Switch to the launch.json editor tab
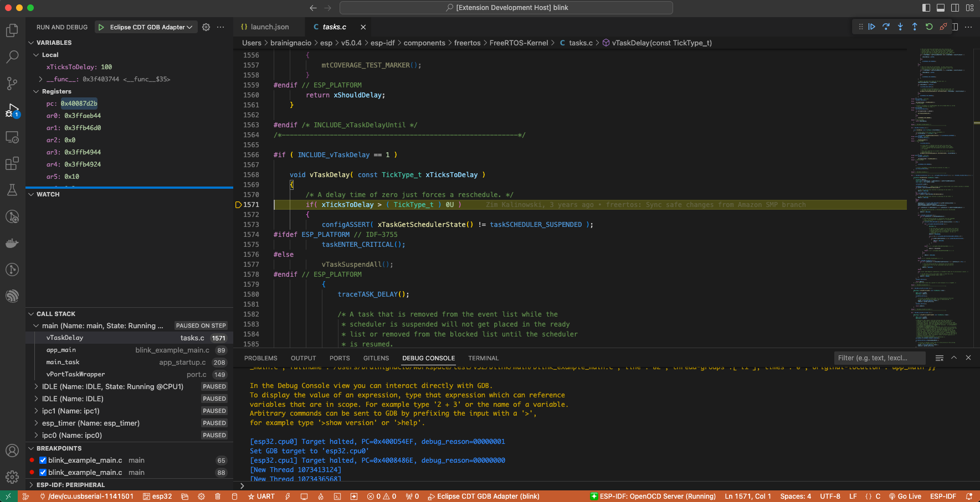The height and width of the screenshot is (502, 980). point(269,27)
